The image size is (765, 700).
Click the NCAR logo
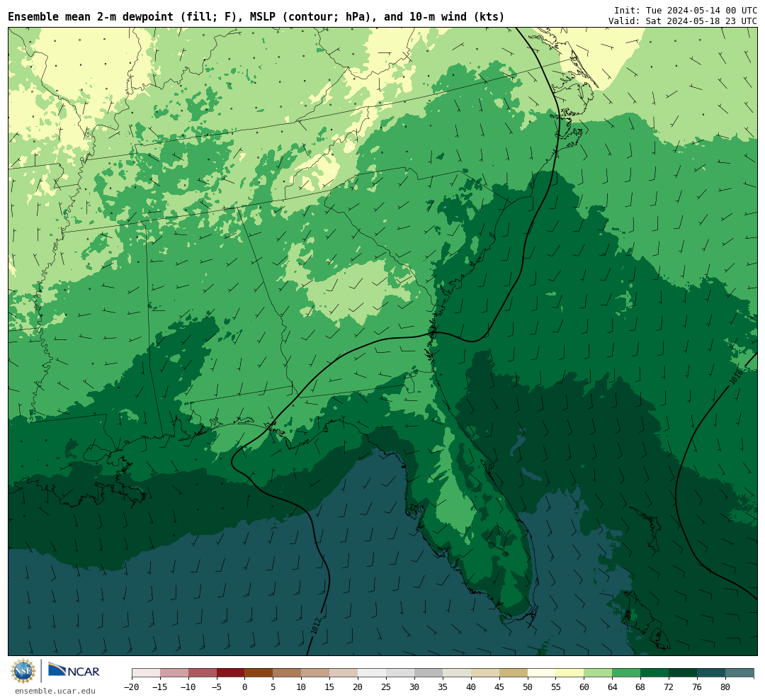coord(74,671)
